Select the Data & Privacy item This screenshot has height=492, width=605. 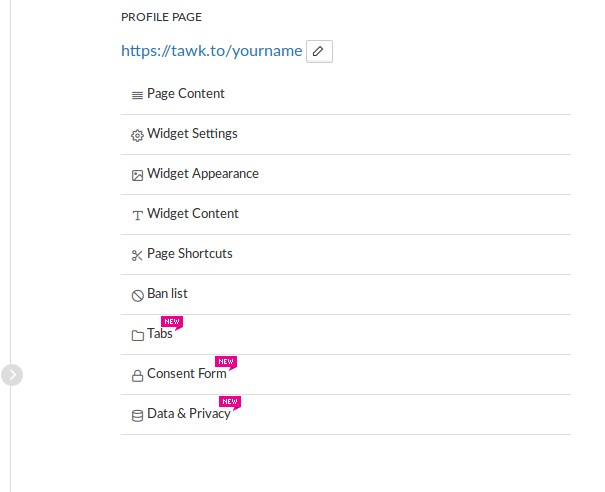pyautogui.click(x=189, y=414)
